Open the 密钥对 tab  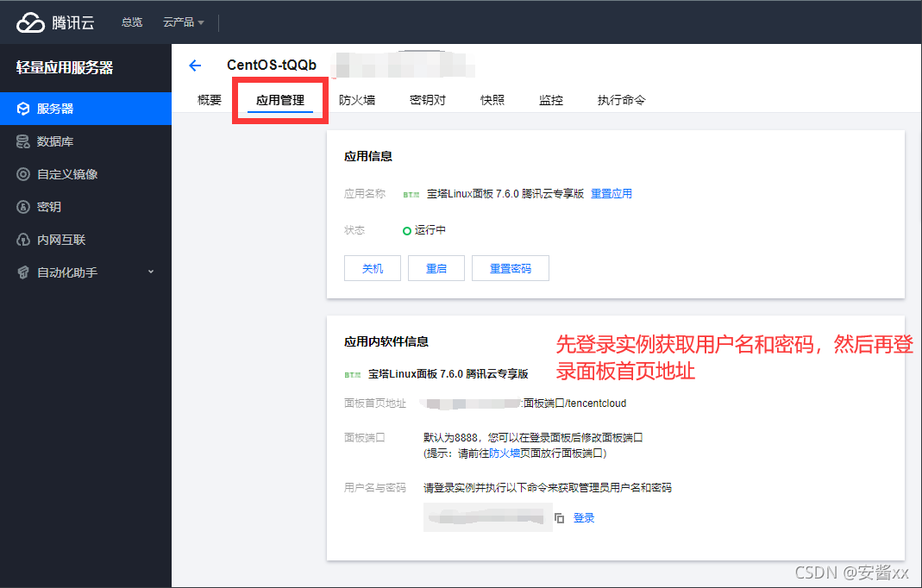[x=428, y=100]
